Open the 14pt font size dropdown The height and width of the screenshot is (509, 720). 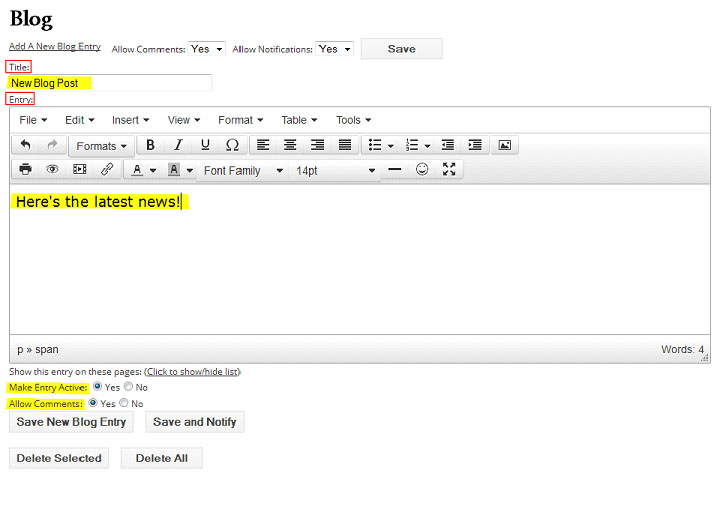(335, 171)
